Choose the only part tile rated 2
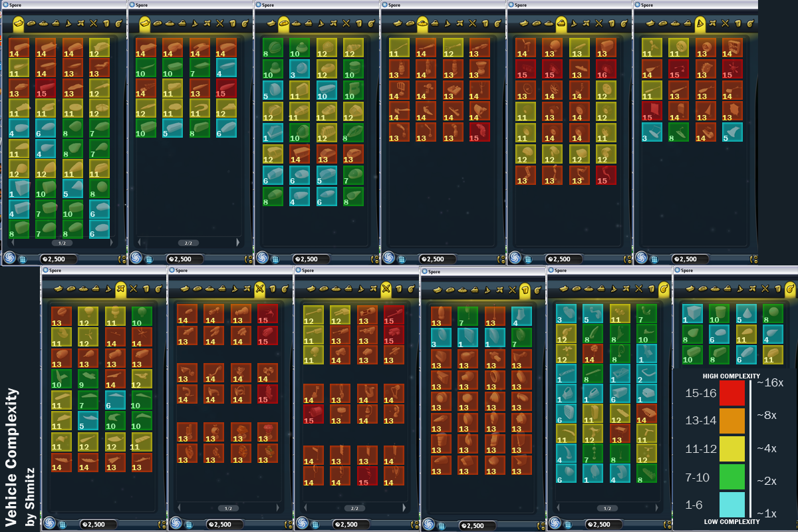The height and width of the screenshot is (532, 798). (x=646, y=372)
